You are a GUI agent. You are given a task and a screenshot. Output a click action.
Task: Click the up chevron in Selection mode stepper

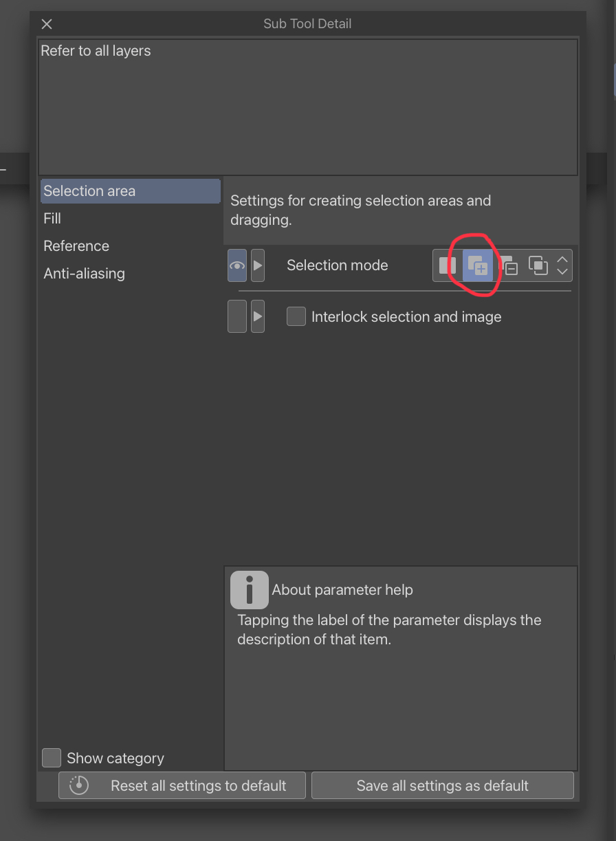tap(562, 259)
